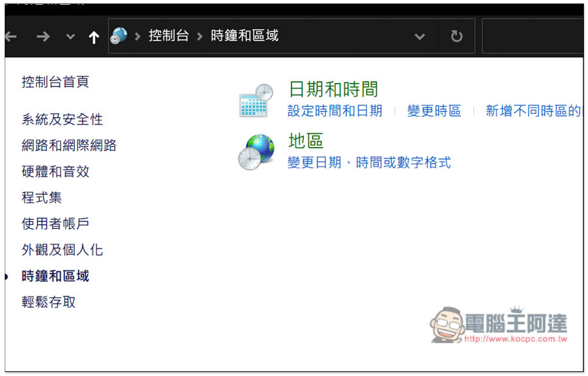This screenshot has height=376, width=588.
Task: Open 網路和網際網路 category
Action: point(69,145)
